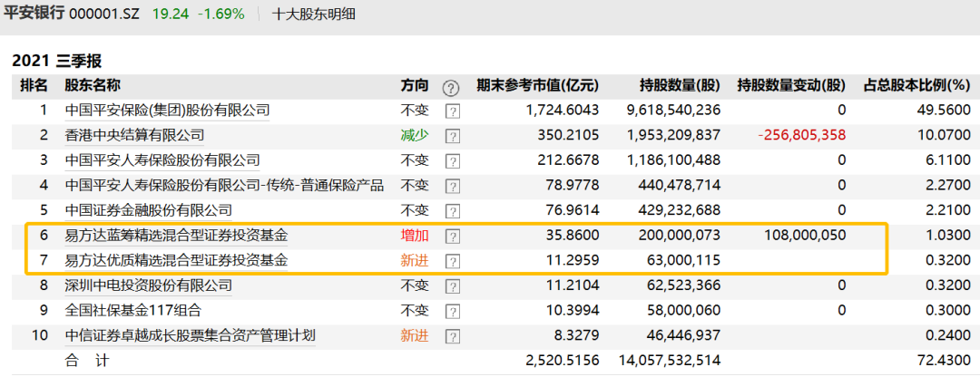The image size is (980, 377).
Task: Click the 减少 direction label
Action: (x=415, y=135)
